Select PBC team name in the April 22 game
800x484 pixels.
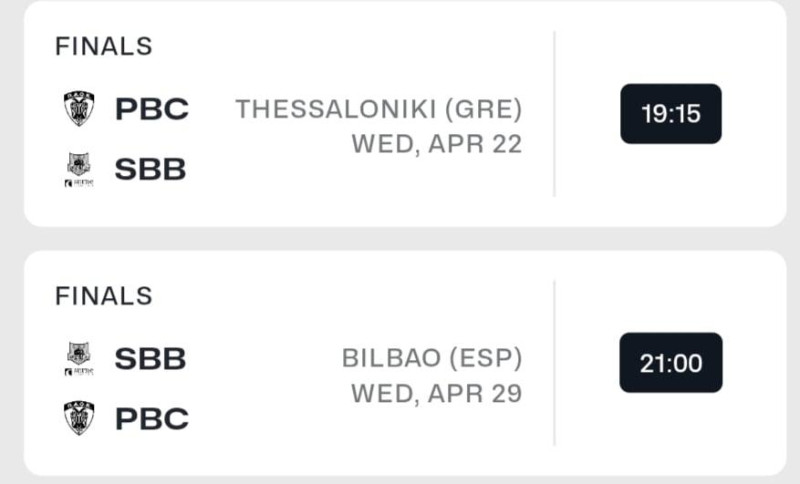[x=152, y=108]
